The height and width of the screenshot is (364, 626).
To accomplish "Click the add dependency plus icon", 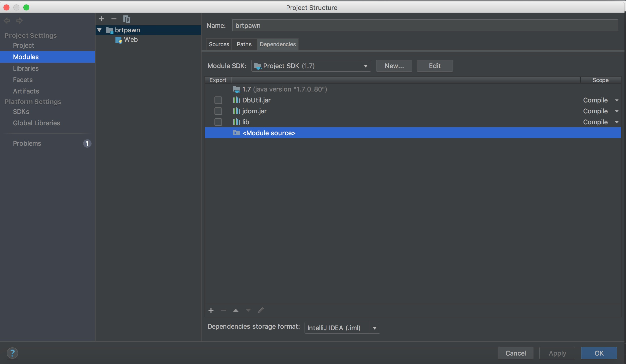I will click(211, 310).
